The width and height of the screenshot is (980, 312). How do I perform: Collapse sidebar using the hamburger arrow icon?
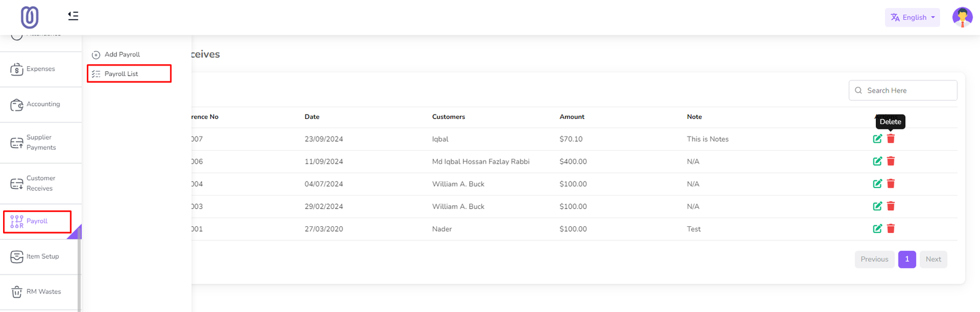[x=73, y=16]
